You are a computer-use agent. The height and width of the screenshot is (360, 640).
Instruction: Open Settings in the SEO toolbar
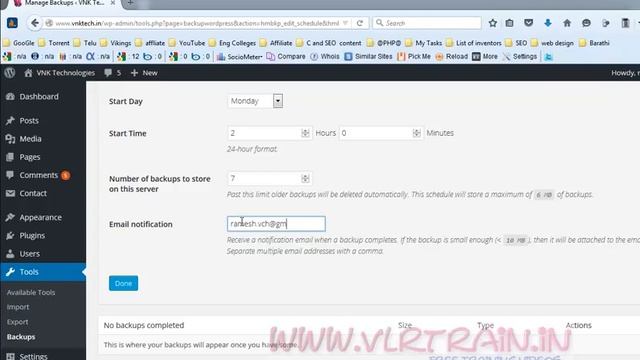(x=520, y=57)
